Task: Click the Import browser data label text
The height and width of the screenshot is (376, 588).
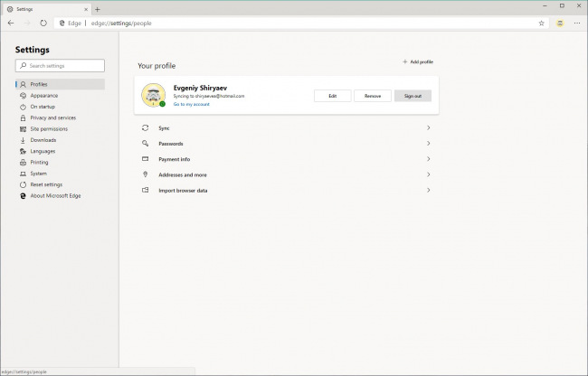Action: (183, 191)
